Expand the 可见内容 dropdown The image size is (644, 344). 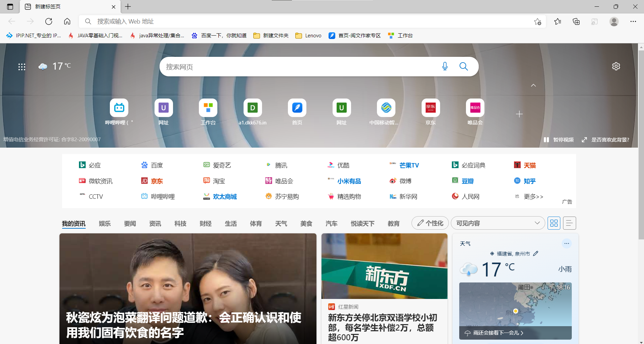click(498, 223)
